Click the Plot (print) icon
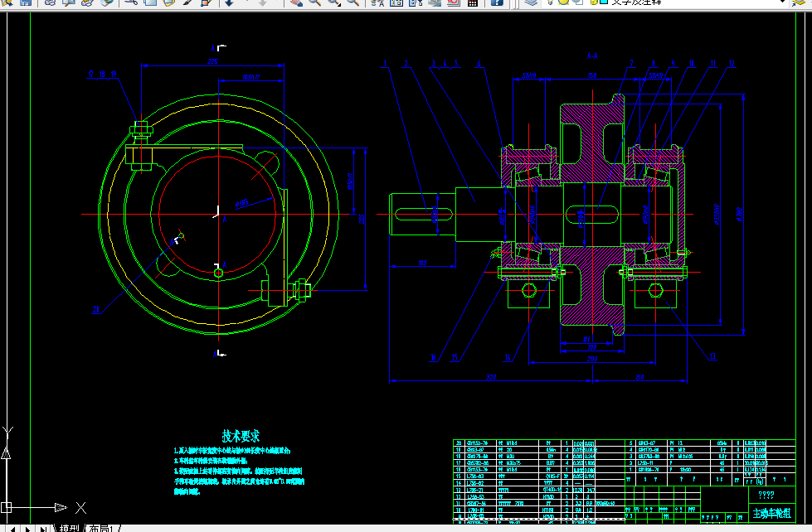The height and width of the screenshot is (532, 812). click(x=50, y=2)
